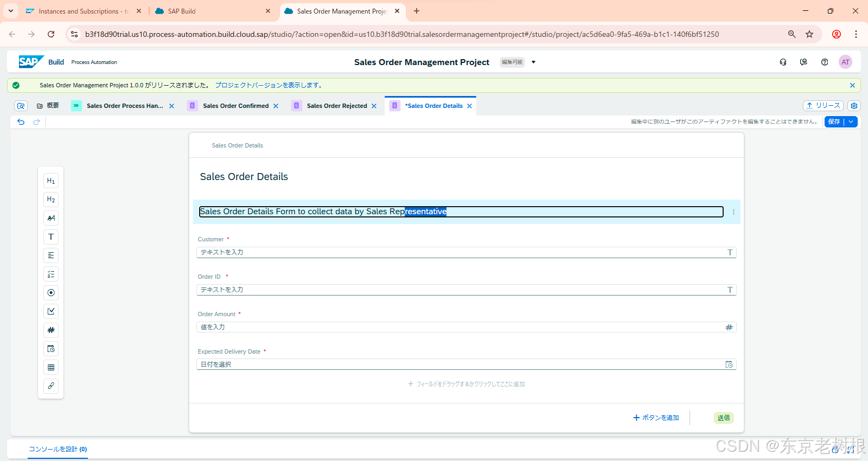Viewport: 868px width, 461px height.
Task: Open the project search view icon
Action: (21, 106)
